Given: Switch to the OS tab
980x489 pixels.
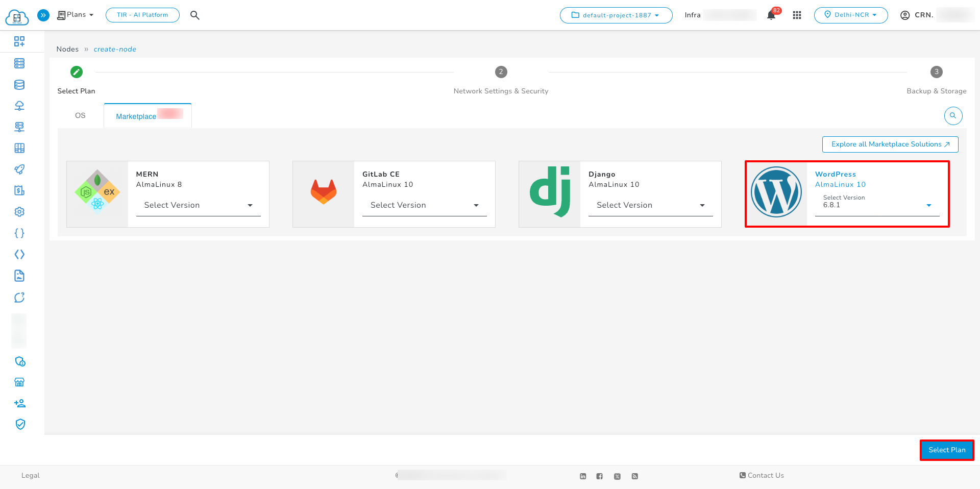Looking at the screenshot, I should [80, 116].
